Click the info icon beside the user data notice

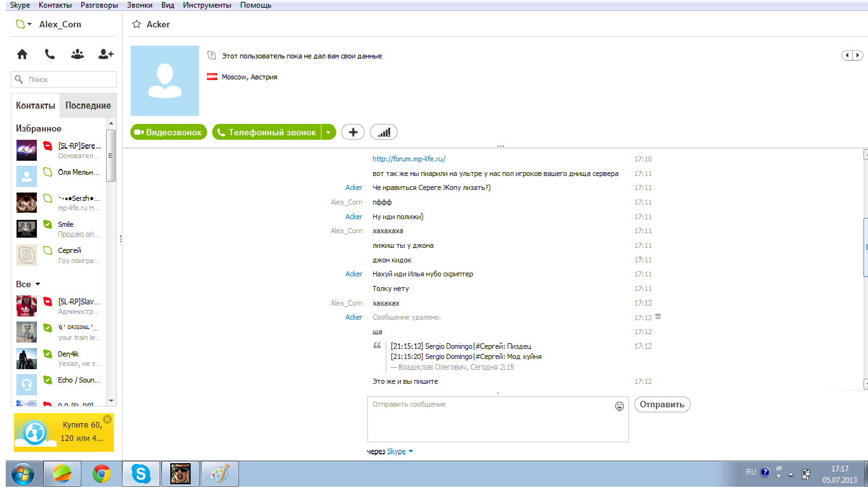click(x=212, y=56)
